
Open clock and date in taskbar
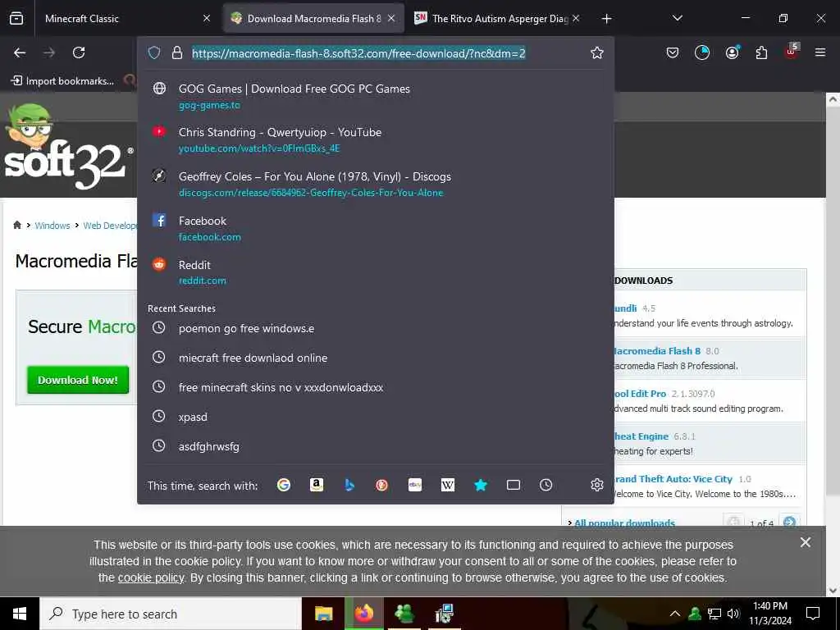click(x=769, y=614)
